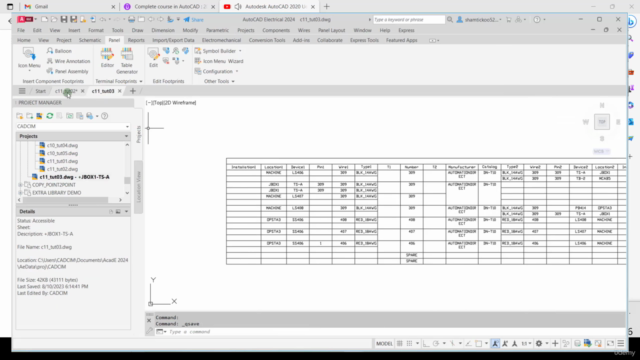The width and height of the screenshot is (640, 360).
Task: Open the Schematic ribbon tab
Action: pyautogui.click(x=90, y=40)
